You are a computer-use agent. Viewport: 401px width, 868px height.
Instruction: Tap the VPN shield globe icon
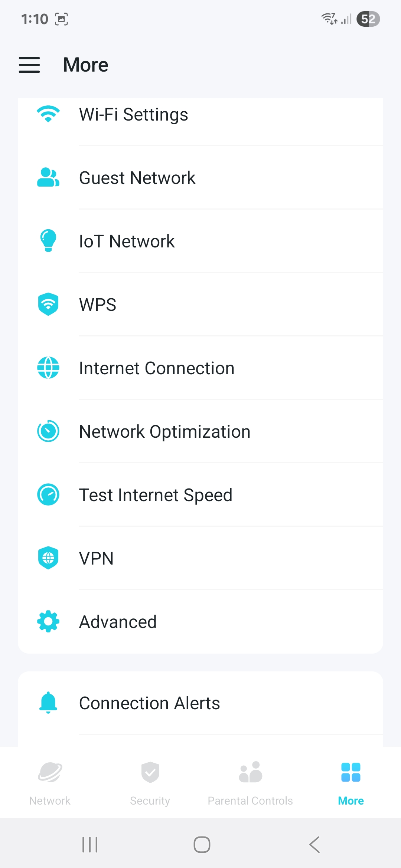pyautogui.click(x=48, y=558)
